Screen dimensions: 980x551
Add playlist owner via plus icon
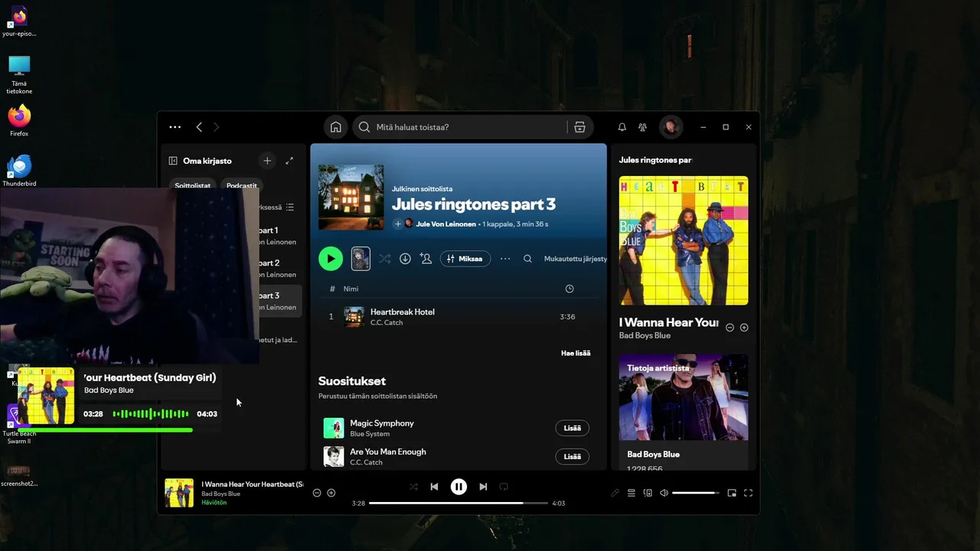click(397, 224)
